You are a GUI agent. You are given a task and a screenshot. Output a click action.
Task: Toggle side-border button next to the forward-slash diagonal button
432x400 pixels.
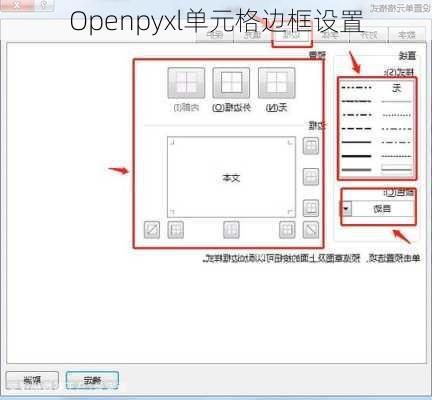[176, 230]
